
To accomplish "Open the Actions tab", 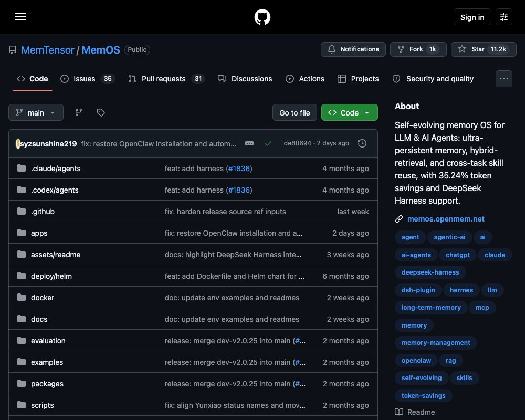I will (304, 79).
